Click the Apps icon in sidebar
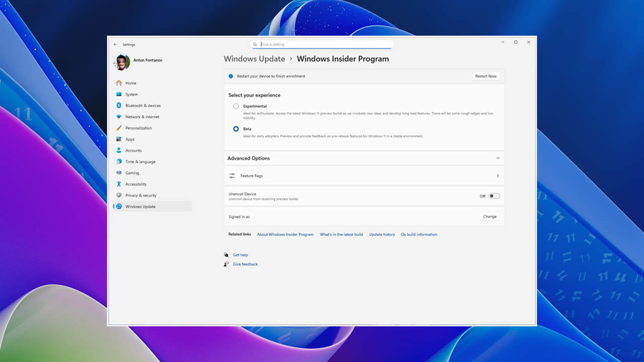The image size is (644, 362). [119, 139]
